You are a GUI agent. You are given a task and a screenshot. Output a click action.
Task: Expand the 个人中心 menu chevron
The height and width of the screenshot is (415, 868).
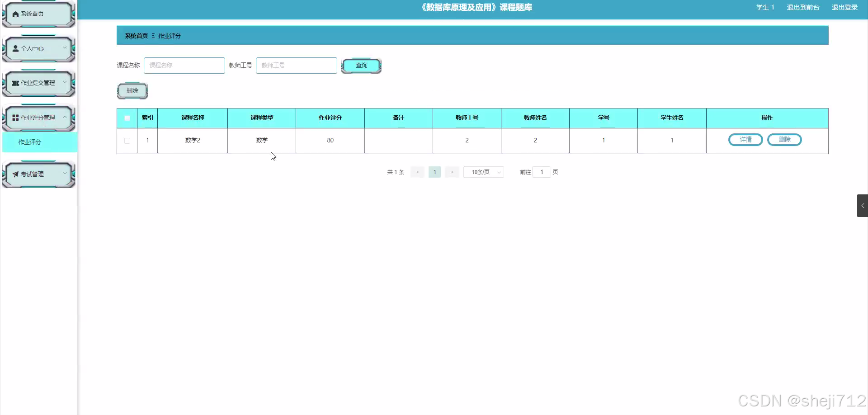pos(65,47)
